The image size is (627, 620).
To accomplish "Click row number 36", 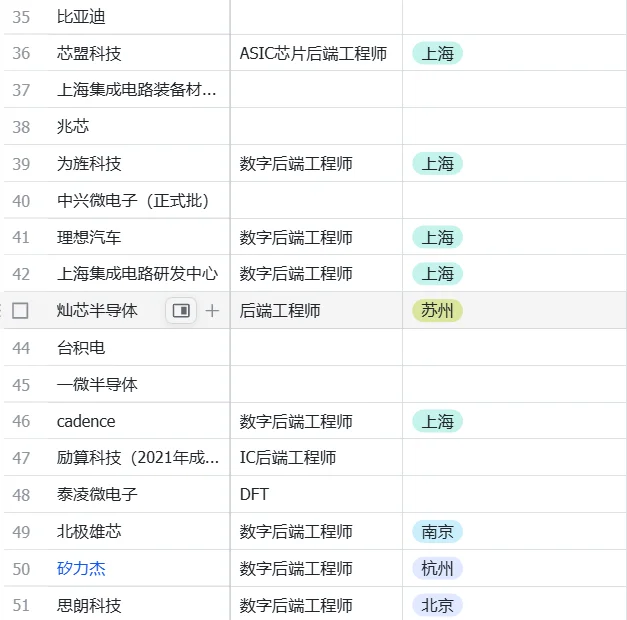I will pos(21,53).
